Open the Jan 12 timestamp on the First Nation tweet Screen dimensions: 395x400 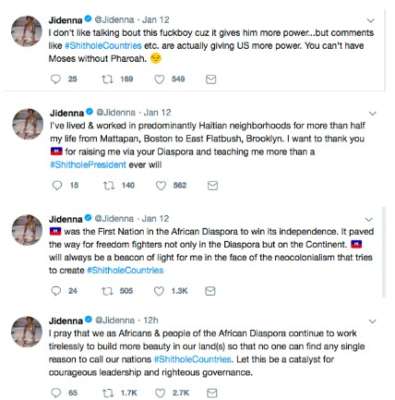(155, 219)
